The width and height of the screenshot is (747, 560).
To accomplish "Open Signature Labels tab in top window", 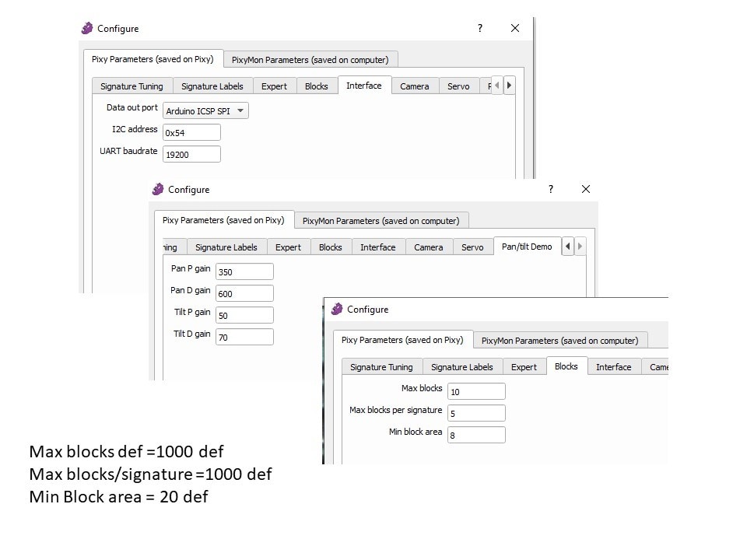I will (x=212, y=86).
